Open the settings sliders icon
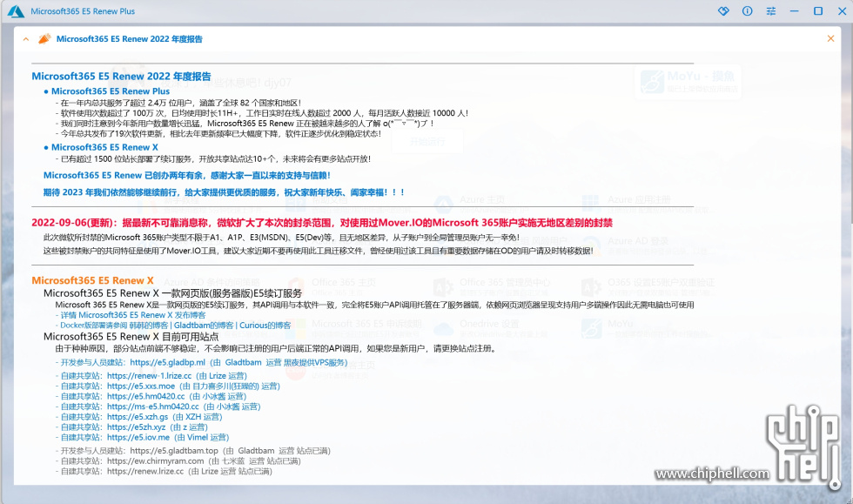Image resolution: width=853 pixels, height=504 pixels. click(771, 11)
